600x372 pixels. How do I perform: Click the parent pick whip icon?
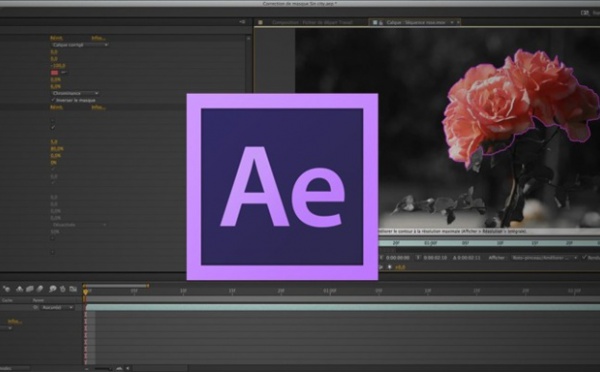[x=35, y=307]
